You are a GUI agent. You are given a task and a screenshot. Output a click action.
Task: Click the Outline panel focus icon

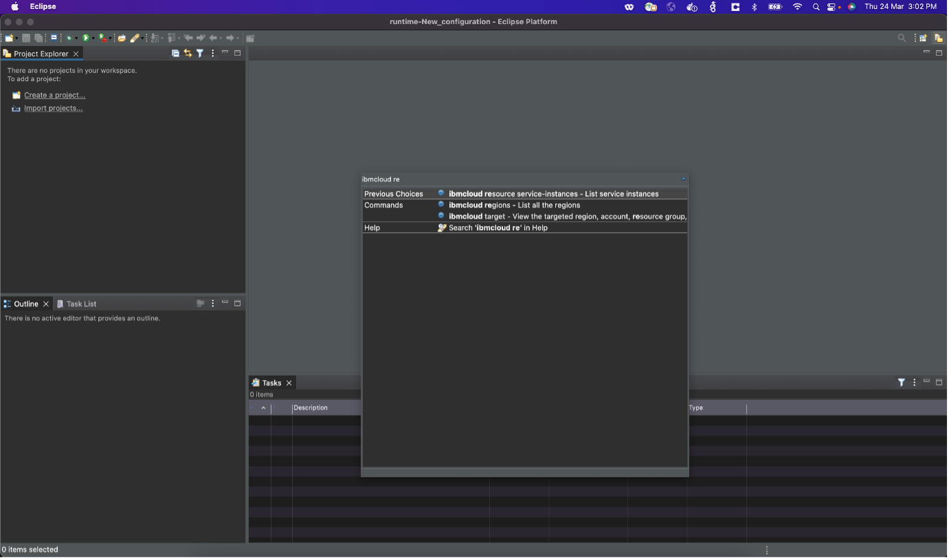(201, 303)
